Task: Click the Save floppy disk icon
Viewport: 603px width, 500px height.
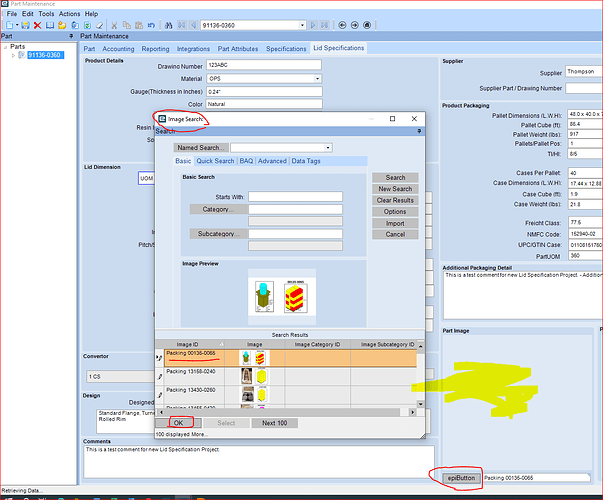Action: tap(25, 25)
